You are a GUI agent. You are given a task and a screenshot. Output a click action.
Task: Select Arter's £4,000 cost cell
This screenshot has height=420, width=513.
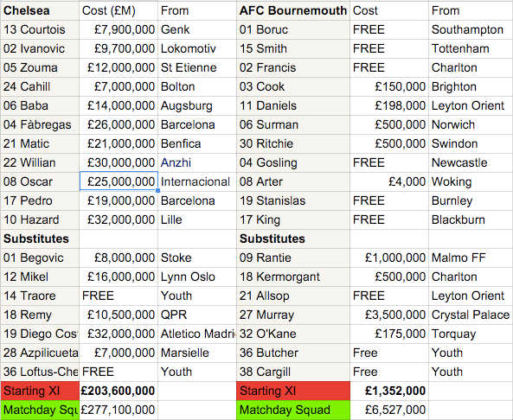tap(389, 181)
